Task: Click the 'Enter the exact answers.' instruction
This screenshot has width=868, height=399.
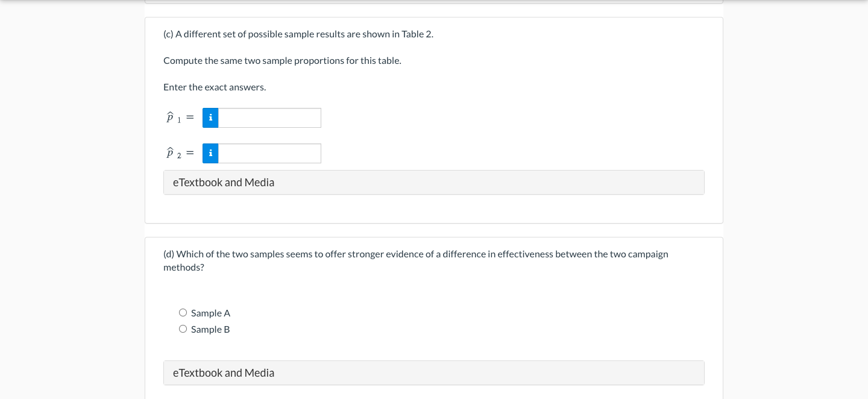Action: (215, 87)
